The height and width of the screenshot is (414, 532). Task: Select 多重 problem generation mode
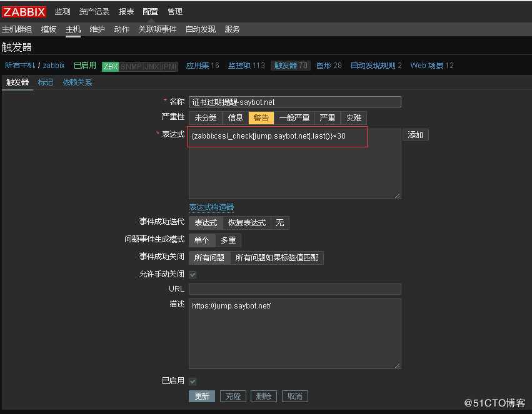228,240
